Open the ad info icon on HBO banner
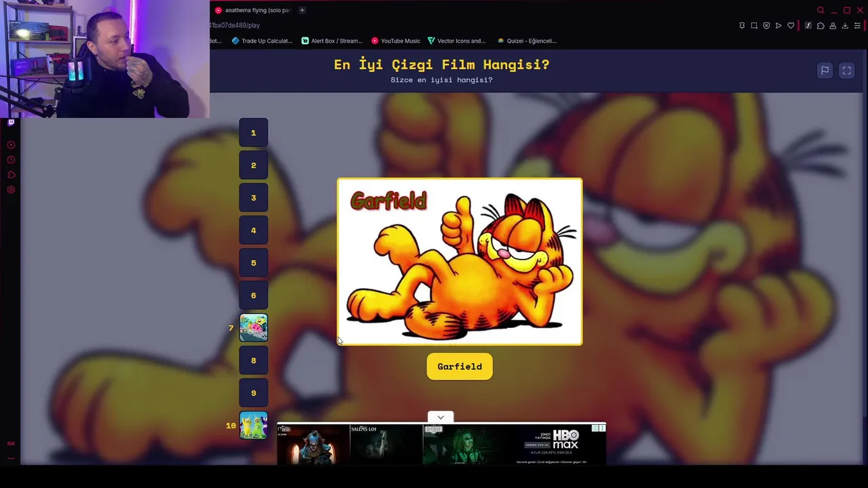 point(595,428)
